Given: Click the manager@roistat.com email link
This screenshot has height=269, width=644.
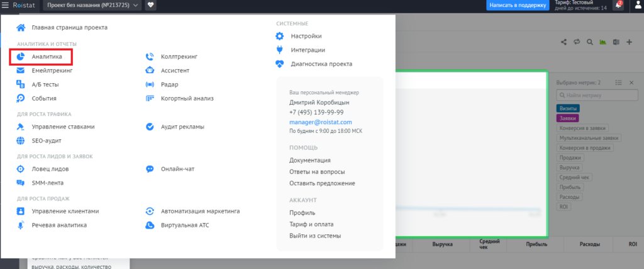Looking at the screenshot, I should pos(320,123).
